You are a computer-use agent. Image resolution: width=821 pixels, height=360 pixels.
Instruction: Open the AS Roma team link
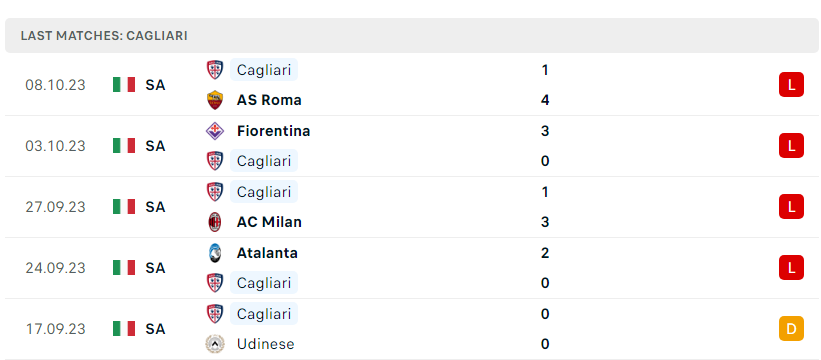[x=269, y=100]
